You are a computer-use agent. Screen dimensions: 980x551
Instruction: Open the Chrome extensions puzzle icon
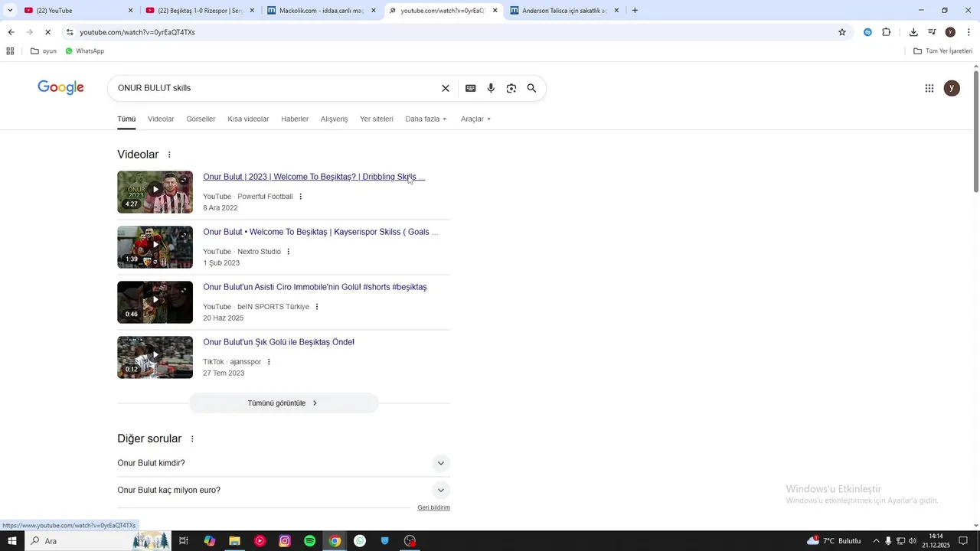(887, 32)
